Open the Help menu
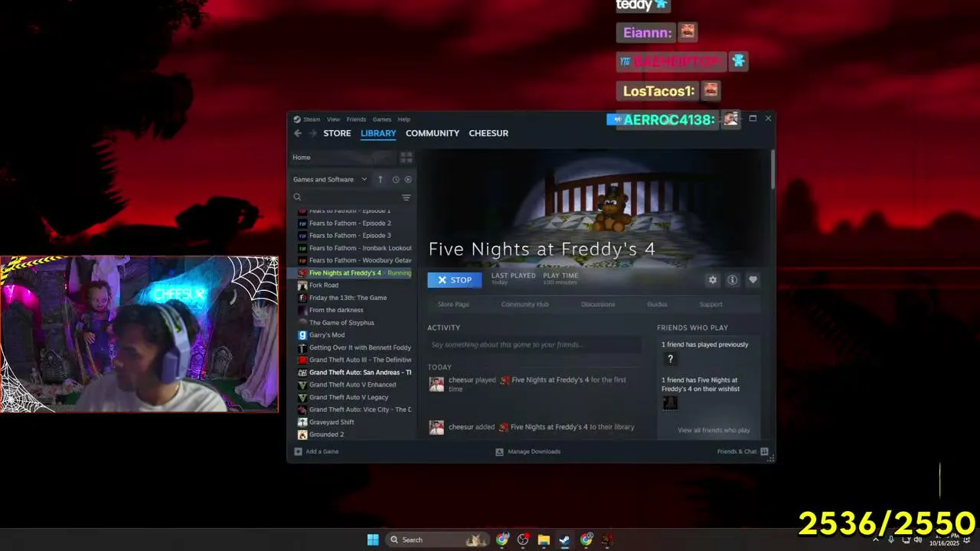Screen dimensions: 980x551 click(x=403, y=119)
